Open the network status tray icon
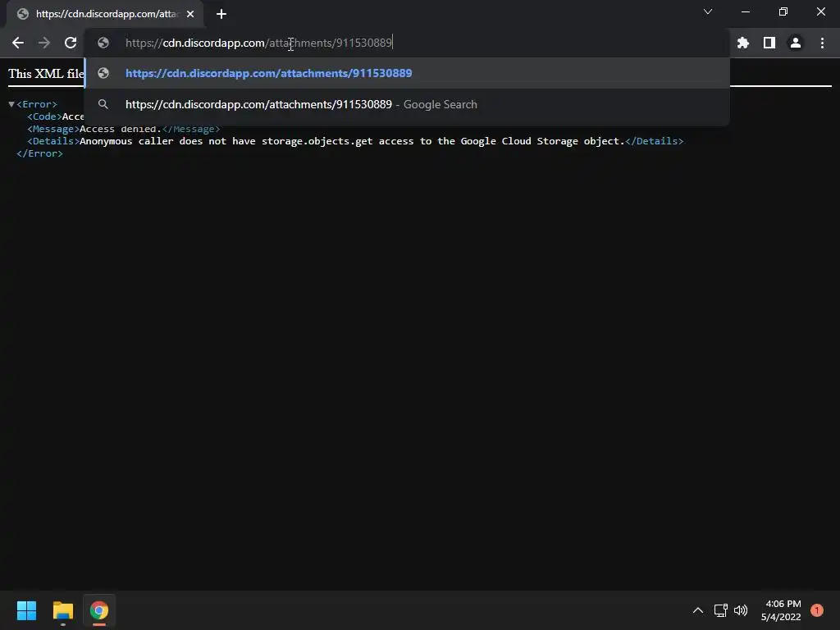Viewport: 840px width, 630px height. pyautogui.click(x=720, y=610)
